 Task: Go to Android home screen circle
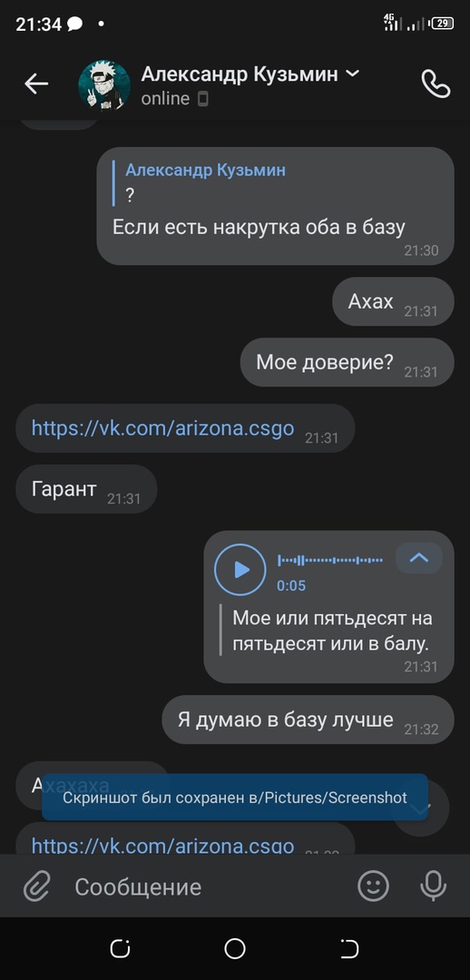coord(235,949)
